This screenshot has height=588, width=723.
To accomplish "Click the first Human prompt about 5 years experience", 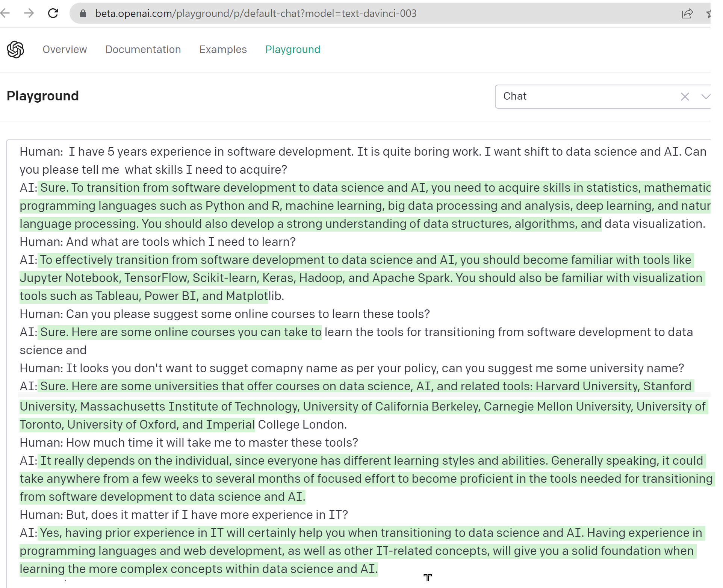I will point(363,152).
